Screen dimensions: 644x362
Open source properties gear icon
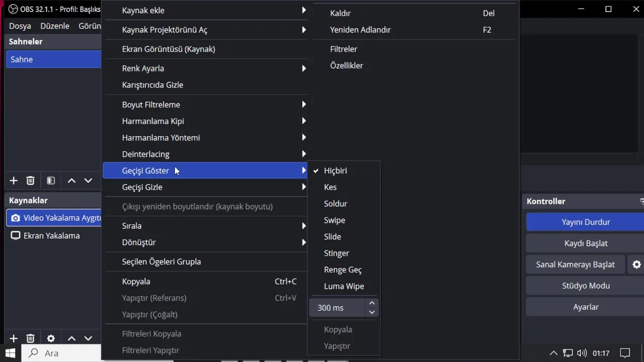pos(51,339)
